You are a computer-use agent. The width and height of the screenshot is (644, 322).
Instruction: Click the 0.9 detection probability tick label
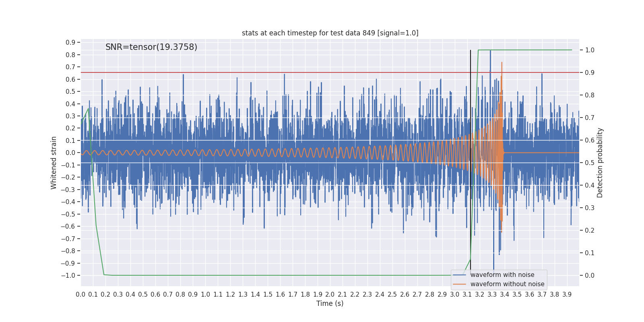pos(590,73)
